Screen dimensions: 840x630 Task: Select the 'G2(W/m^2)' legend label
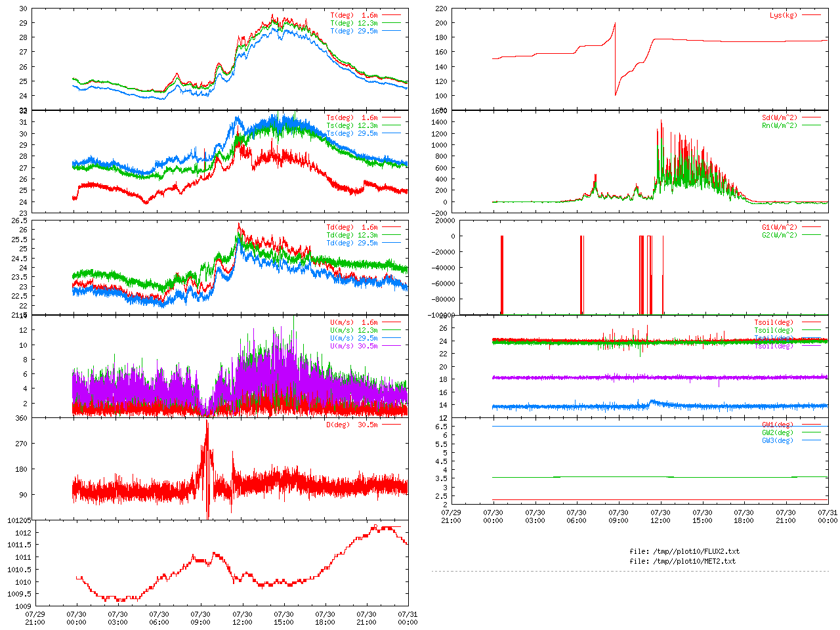click(x=780, y=236)
